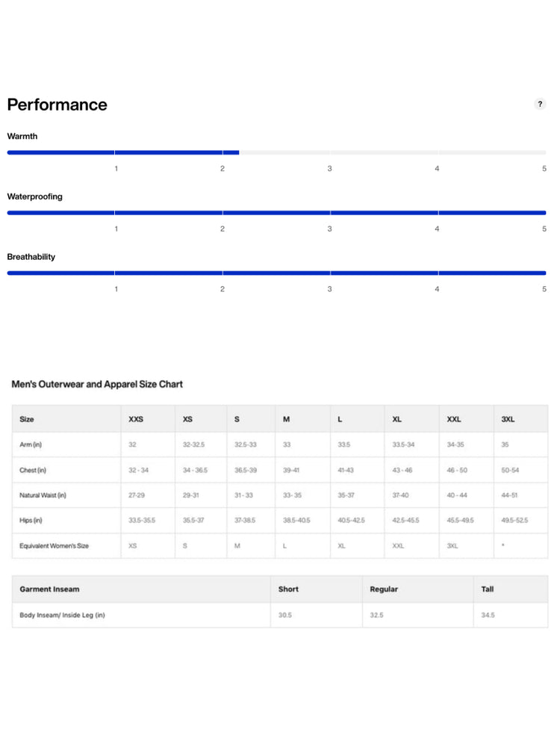Select the XS size column header
Viewport: 560px width, 747px height.
[x=187, y=419]
